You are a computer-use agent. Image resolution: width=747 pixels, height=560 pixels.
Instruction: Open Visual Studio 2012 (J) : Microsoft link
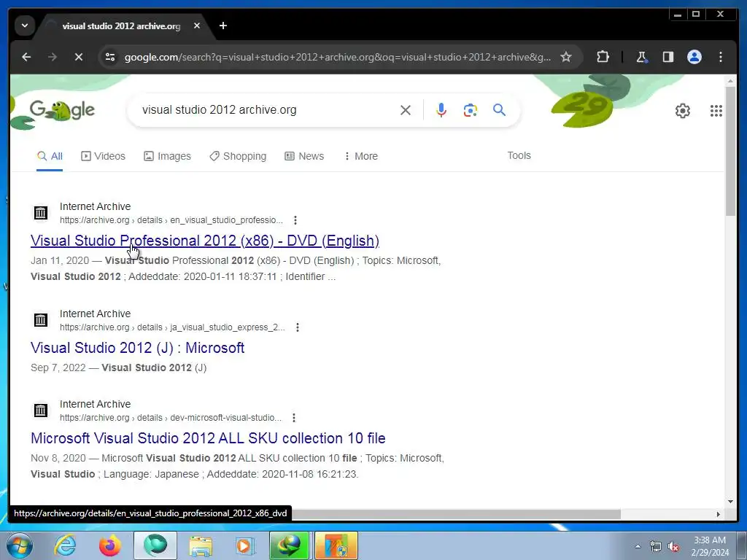coord(137,348)
